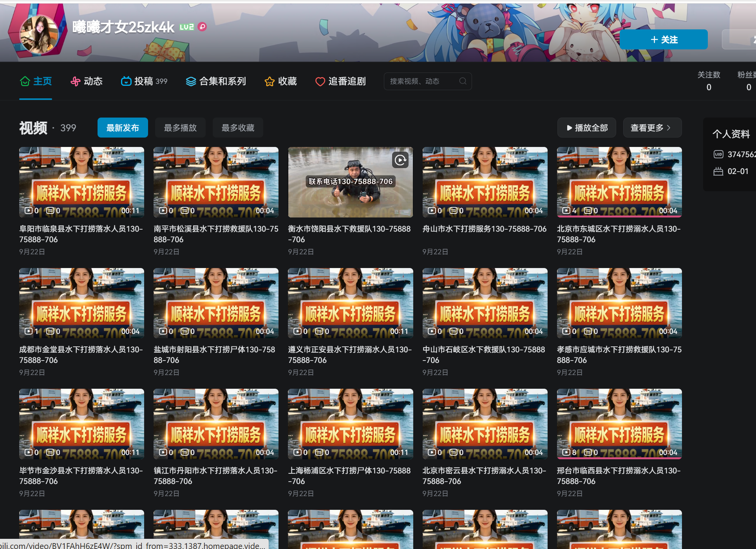Click the user avatar picture

39,34
